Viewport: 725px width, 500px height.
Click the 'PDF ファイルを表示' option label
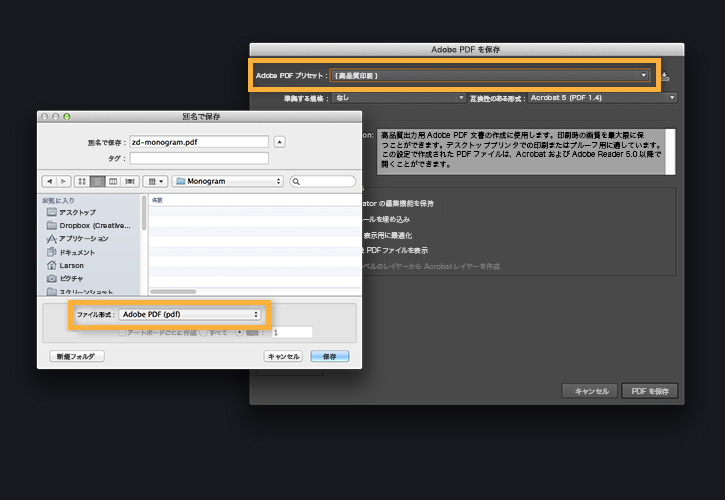click(396, 250)
